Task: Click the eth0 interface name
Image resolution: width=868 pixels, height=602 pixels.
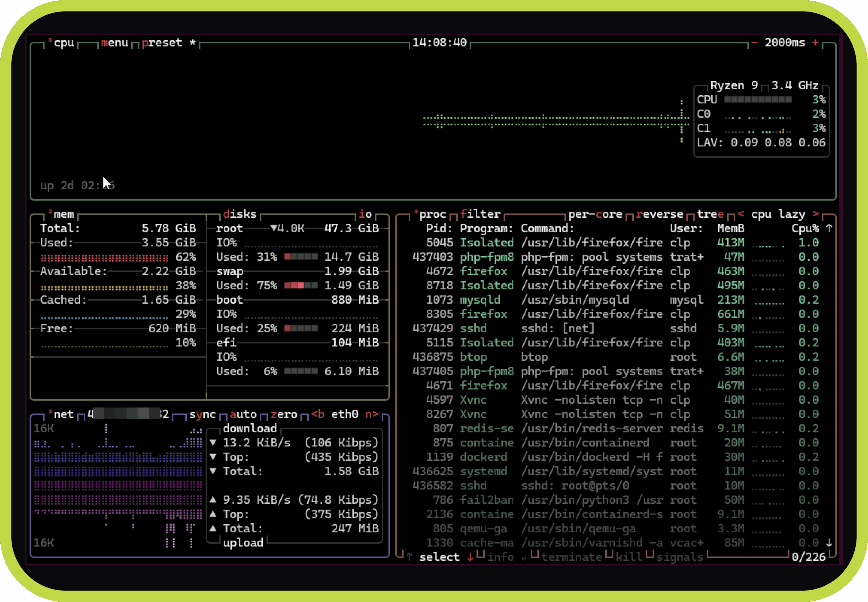Action: (x=345, y=414)
